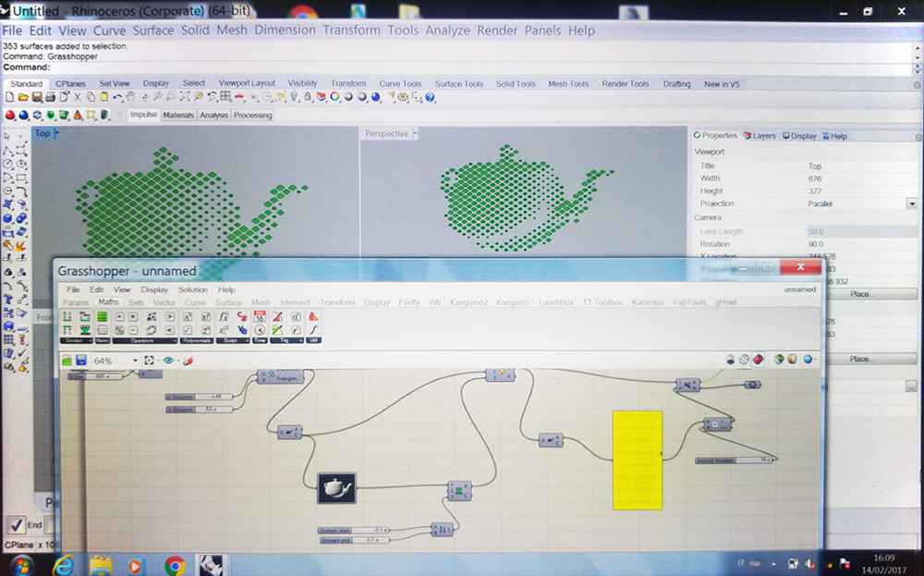Click the yellow panel on Grasshopper canvas
This screenshot has width=924, height=576.
637,460
